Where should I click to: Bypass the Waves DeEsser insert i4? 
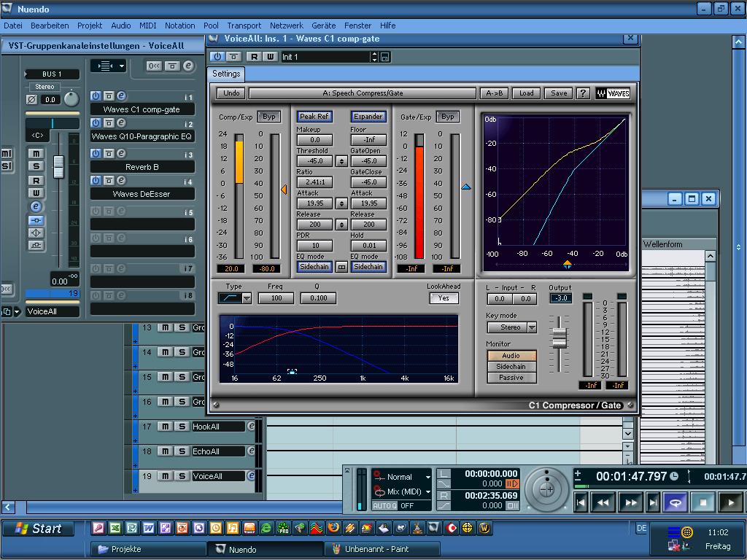tap(109, 181)
